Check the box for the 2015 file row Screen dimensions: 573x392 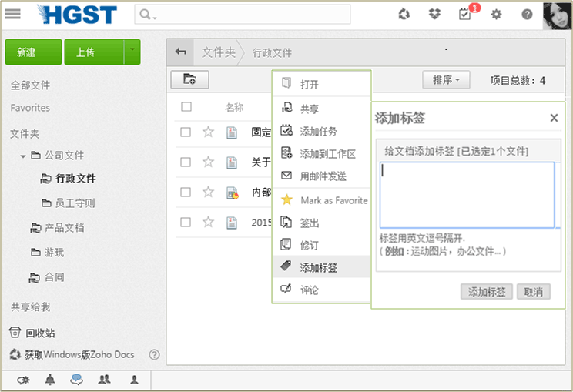[x=186, y=222]
